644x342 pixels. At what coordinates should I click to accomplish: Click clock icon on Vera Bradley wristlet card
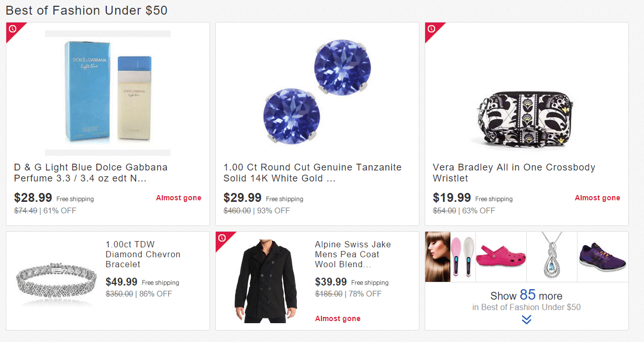click(431, 29)
